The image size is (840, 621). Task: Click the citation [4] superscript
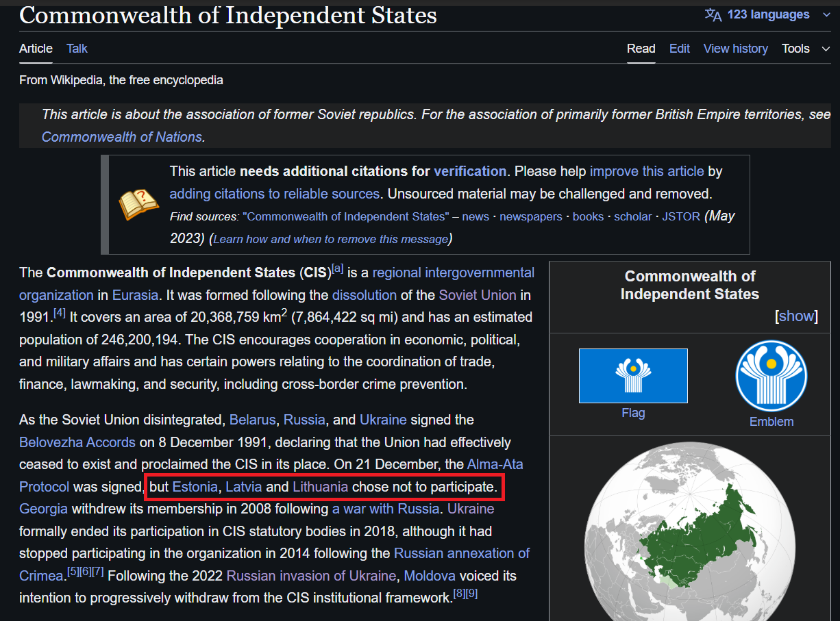pyautogui.click(x=60, y=313)
